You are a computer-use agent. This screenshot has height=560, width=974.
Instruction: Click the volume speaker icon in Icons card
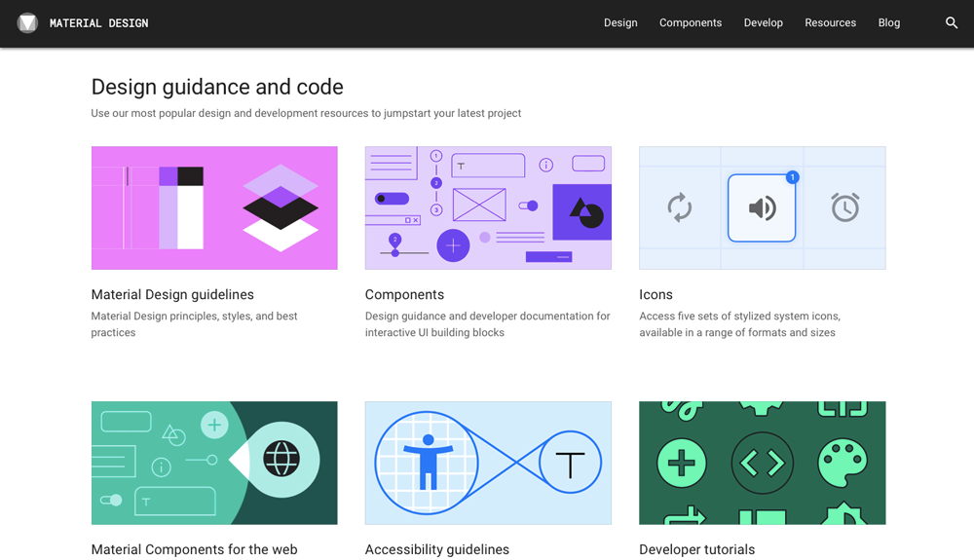(x=762, y=208)
